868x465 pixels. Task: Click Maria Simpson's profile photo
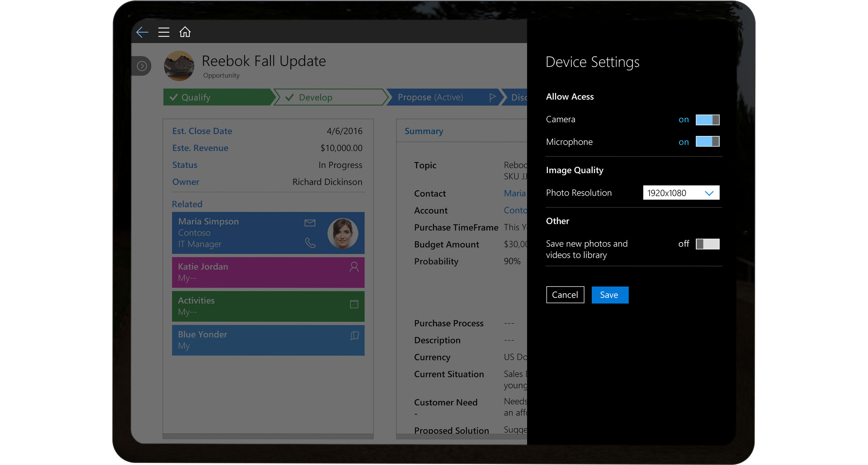pos(342,233)
